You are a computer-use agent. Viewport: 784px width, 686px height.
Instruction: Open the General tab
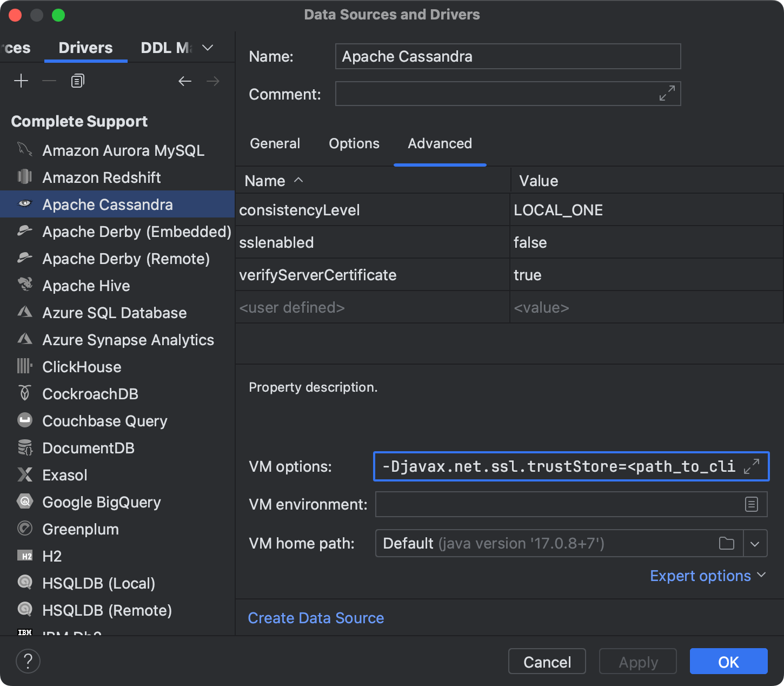coord(275,143)
